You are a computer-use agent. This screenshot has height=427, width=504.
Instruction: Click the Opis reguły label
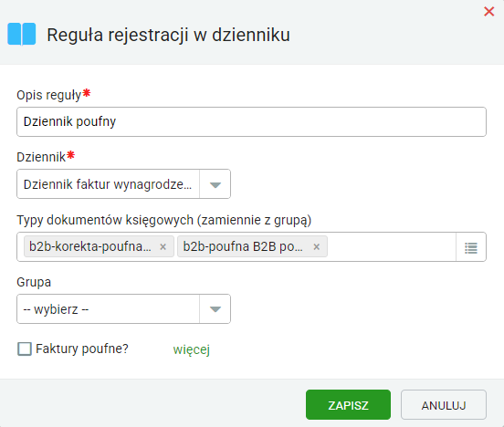[49, 96]
